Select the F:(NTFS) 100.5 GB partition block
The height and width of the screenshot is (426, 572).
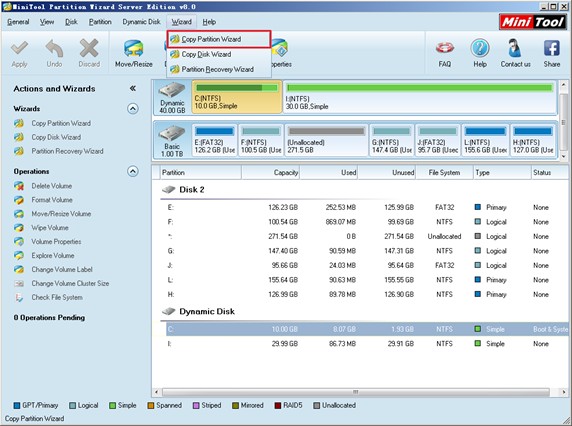[x=261, y=140]
